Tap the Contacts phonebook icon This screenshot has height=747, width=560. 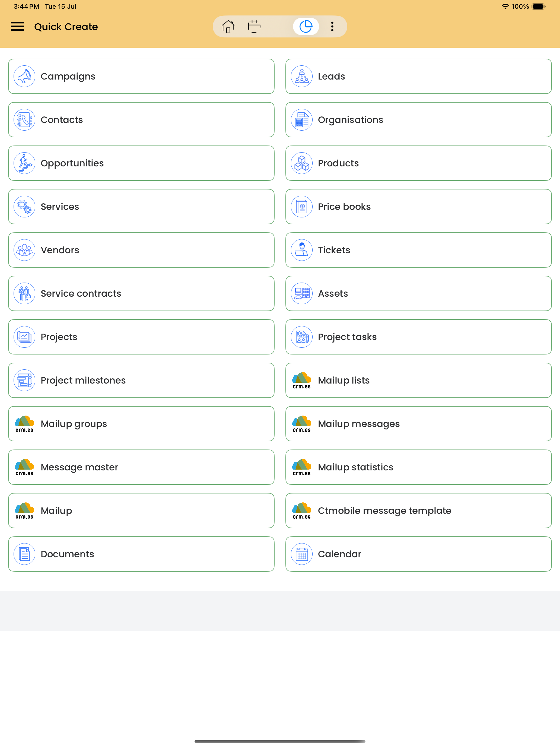pos(24,120)
